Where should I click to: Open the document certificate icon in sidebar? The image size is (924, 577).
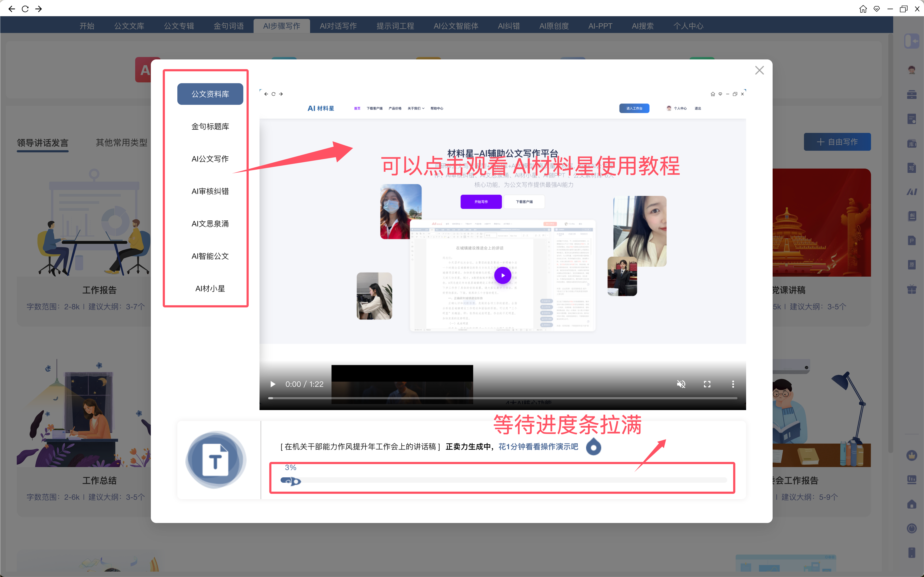911,119
